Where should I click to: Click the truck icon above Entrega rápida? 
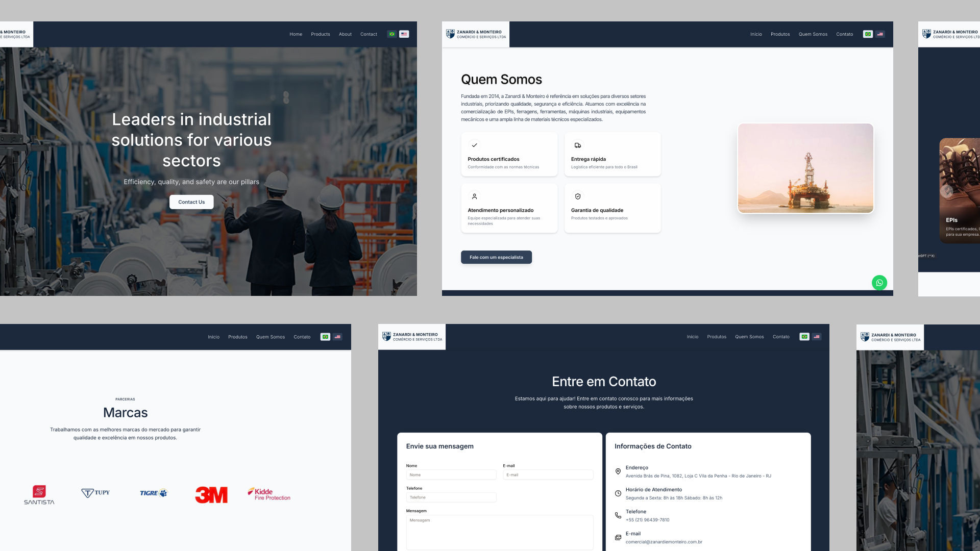(577, 145)
